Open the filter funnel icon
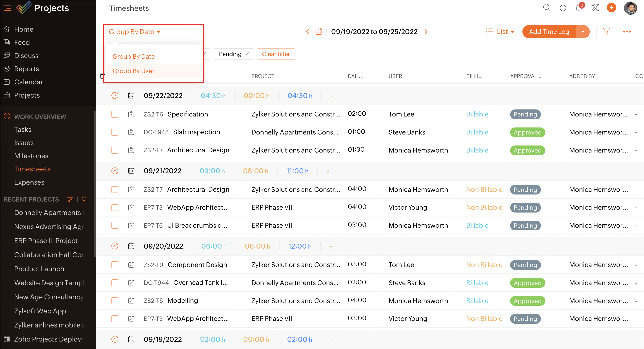 click(x=606, y=32)
